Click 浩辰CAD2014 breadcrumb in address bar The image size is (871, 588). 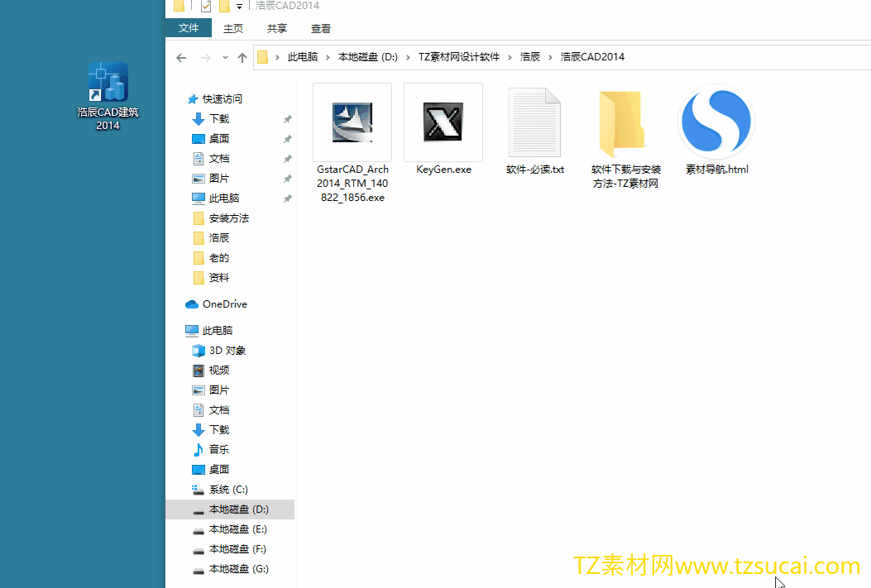592,56
